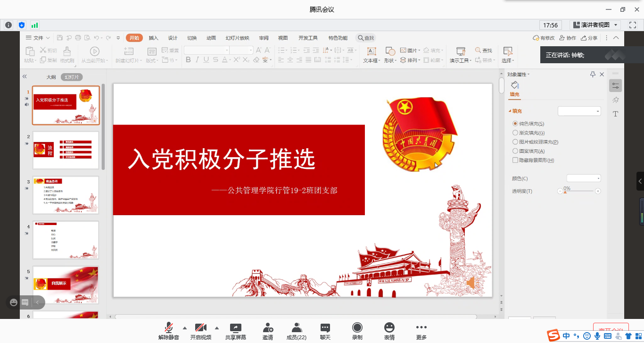Switch to the 设计 ribbon tab
Screen dimensions: 644x343
173,38
